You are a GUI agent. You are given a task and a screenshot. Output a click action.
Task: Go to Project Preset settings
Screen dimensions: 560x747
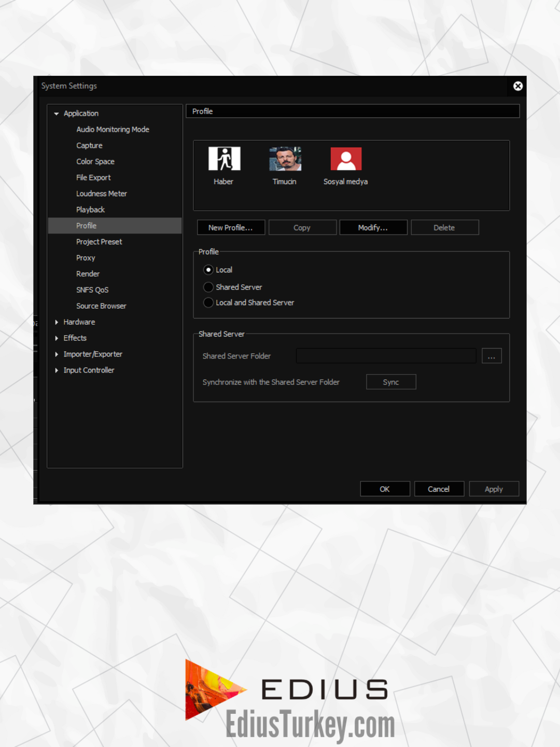coord(99,242)
